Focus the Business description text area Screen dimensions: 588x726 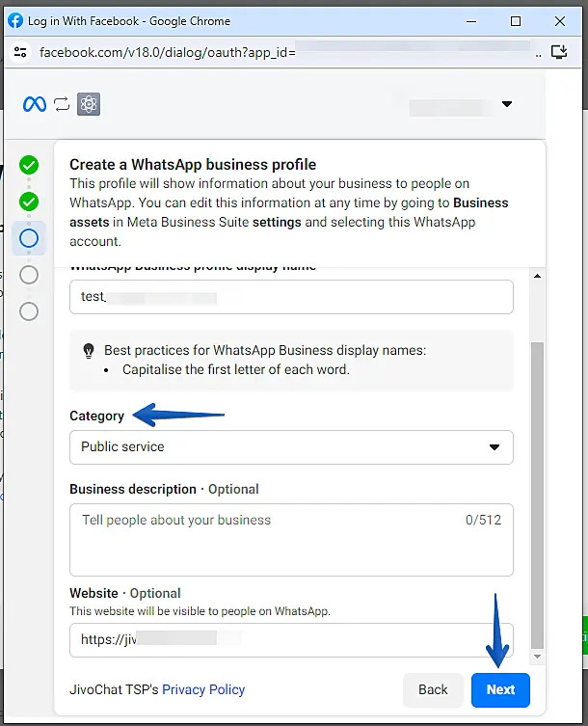pyautogui.click(x=291, y=540)
